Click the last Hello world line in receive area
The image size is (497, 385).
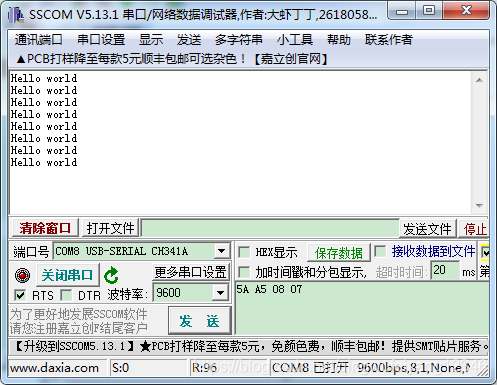tap(44, 162)
